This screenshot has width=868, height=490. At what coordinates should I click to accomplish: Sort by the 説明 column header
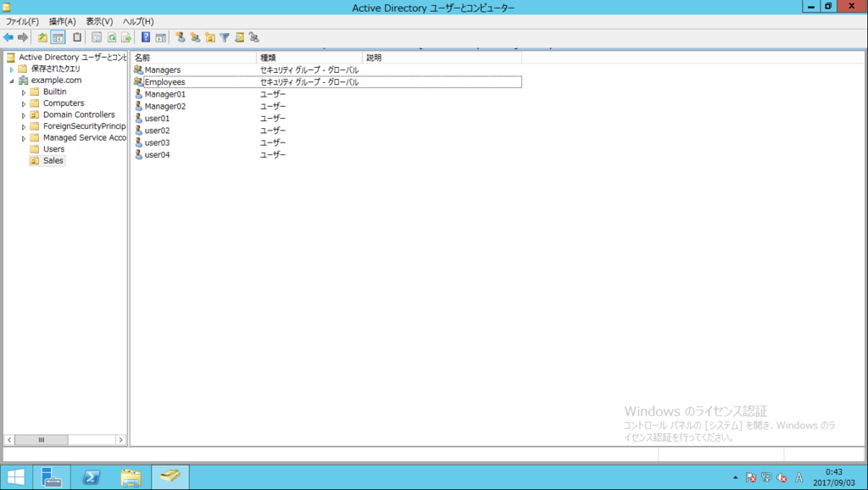tap(442, 58)
